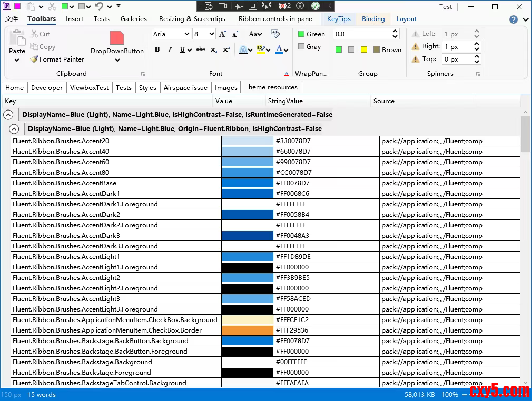Click the Italic formatting icon
This screenshot has height=401, width=532.
(x=170, y=49)
